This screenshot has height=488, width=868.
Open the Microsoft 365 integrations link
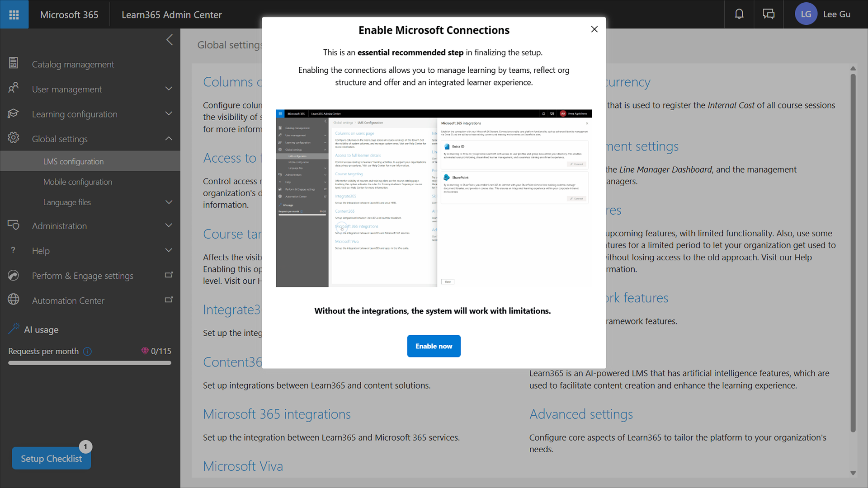(277, 414)
